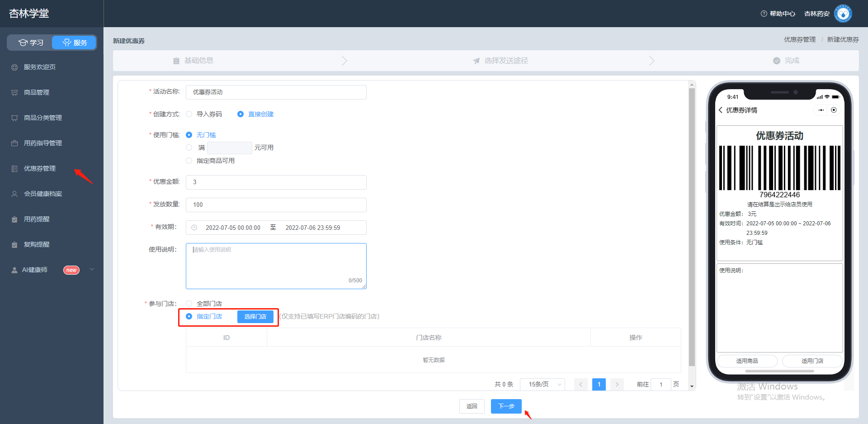This screenshot has width=868, height=424.
Task: Choose 指定门店 radio option
Action: (189, 316)
